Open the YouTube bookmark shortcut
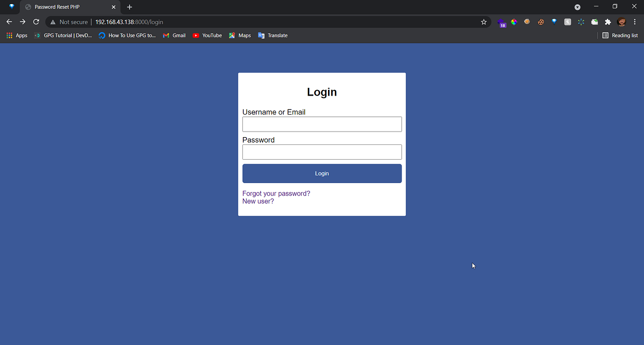The height and width of the screenshot is (345, 644). 207,35
